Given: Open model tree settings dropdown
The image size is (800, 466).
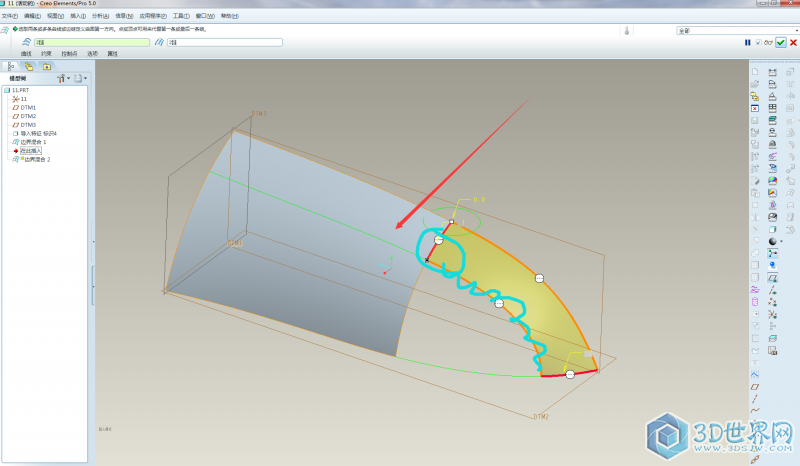Looking at the screenshot, I should click(63, 78).
